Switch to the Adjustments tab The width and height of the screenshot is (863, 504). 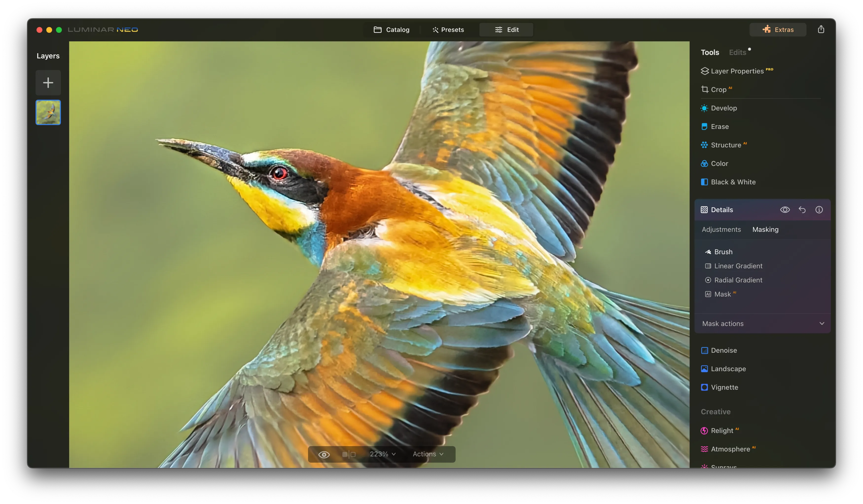[x=721, y=230]
